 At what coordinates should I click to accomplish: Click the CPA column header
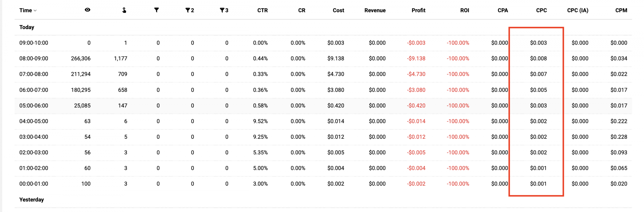[x=503, y=10]
